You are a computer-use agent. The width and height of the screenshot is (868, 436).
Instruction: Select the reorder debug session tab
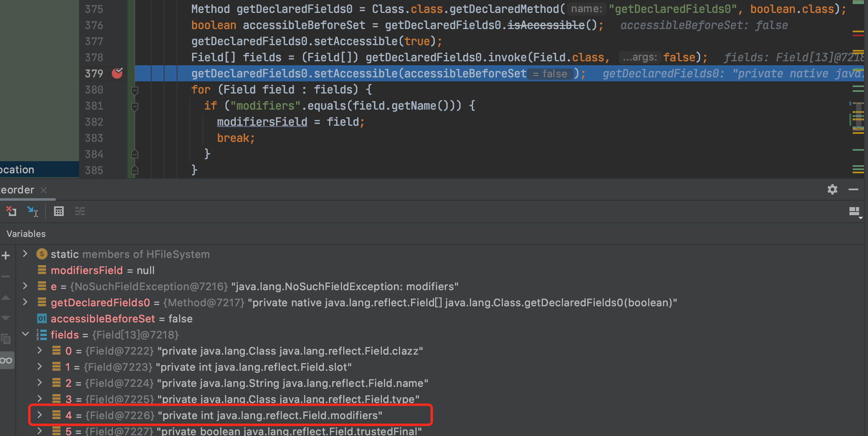(17, 190)
